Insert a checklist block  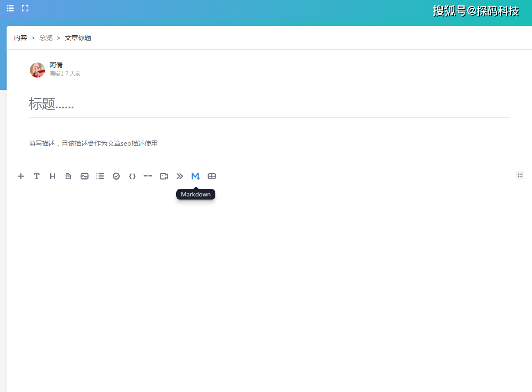click(x=116, y=176)
